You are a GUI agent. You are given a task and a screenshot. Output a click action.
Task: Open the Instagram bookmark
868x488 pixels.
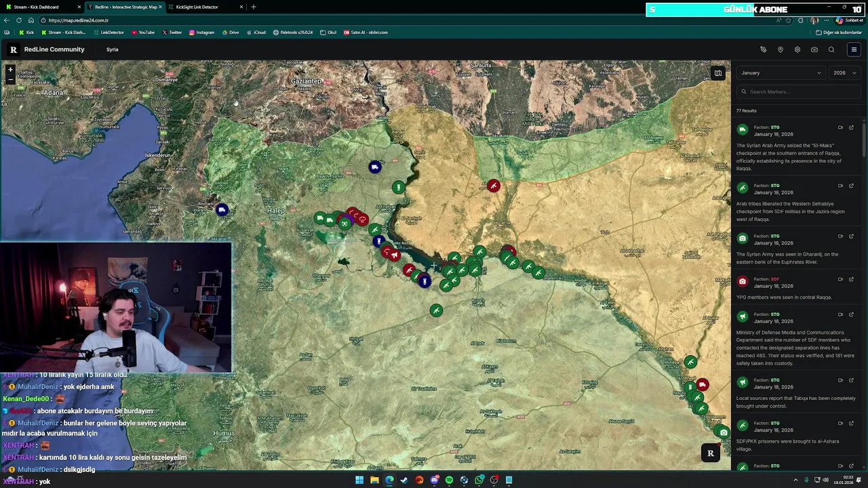[x=201, y=33]
